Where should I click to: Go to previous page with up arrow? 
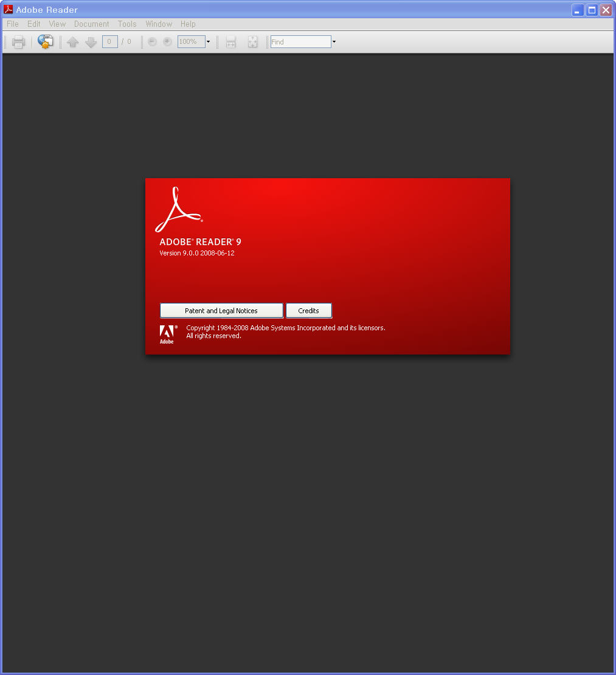(73, 42)
